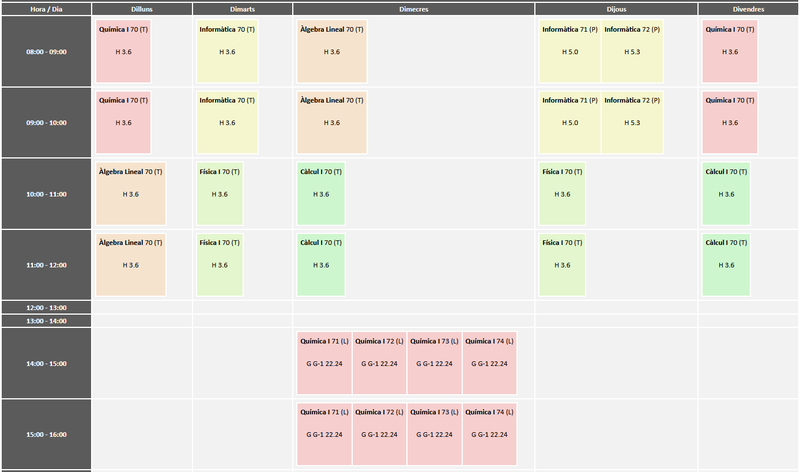Select the Dimecres column header

coord(413,8)
